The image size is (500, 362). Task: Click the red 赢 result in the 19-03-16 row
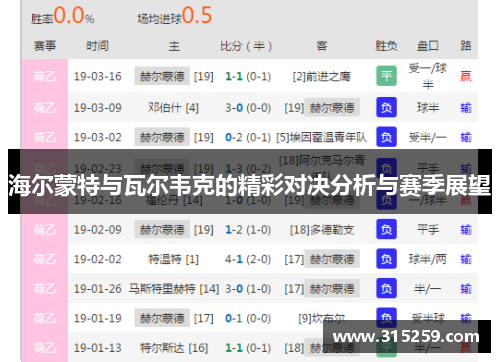[x=466, y=76]
